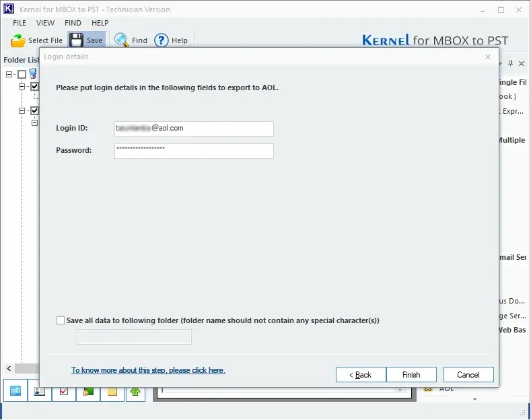Click the Find toolbar label
This screenshot has width=531, height=420.
pyautogui.click(x=139, y=40)
